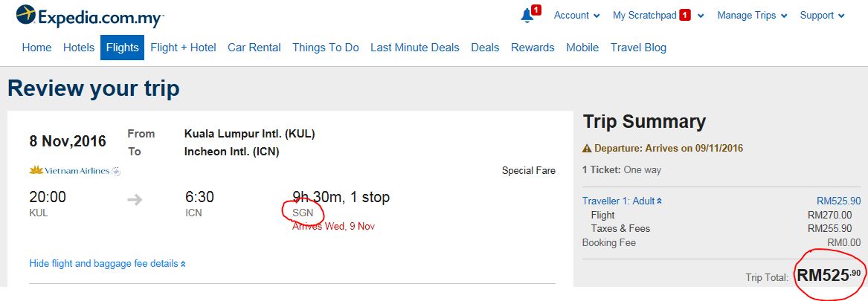Open the My Scratchpad dropdown
This screenshot has width=868, height=301.
pyautogui.click(x=658, y=16)
